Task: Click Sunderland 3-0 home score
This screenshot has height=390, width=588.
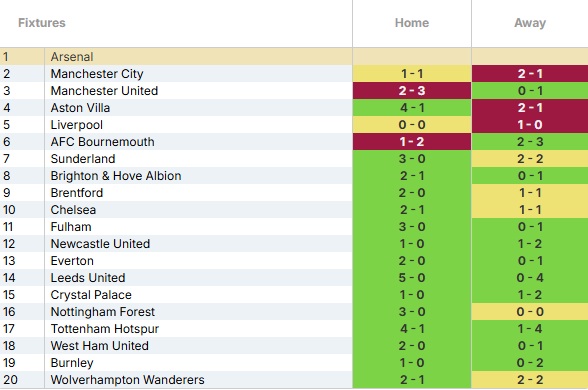Action: (412, 159)
